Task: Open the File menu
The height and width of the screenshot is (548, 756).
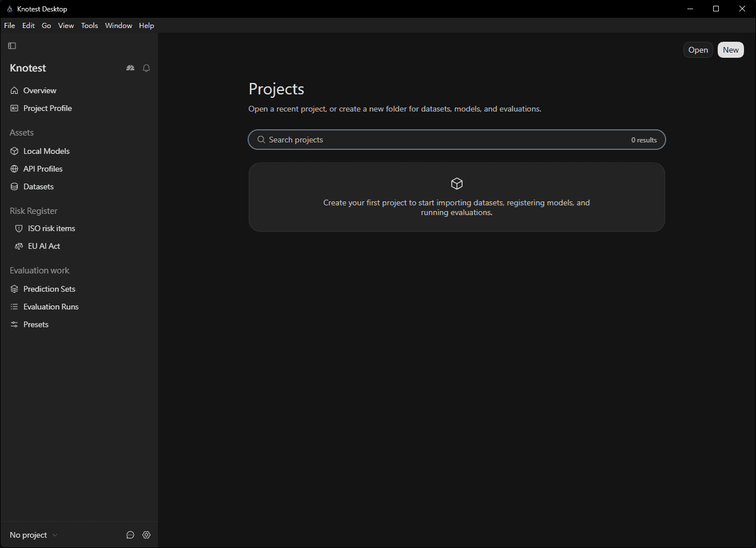Action: 10,26
